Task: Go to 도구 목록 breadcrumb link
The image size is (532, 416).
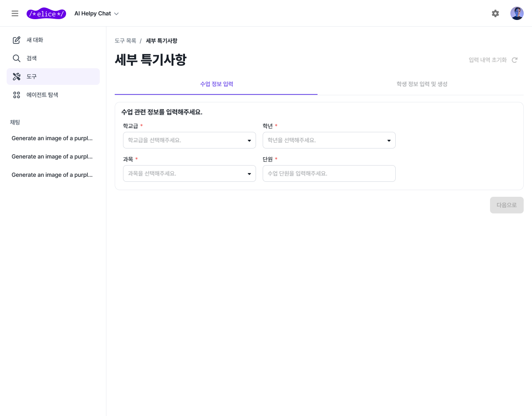Action: 125,41
